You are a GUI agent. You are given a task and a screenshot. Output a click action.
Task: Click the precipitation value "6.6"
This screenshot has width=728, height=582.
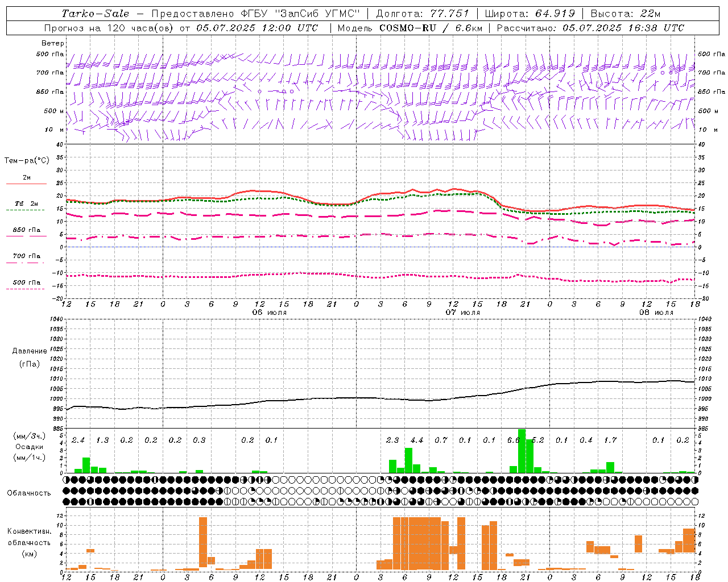point(514,440)
